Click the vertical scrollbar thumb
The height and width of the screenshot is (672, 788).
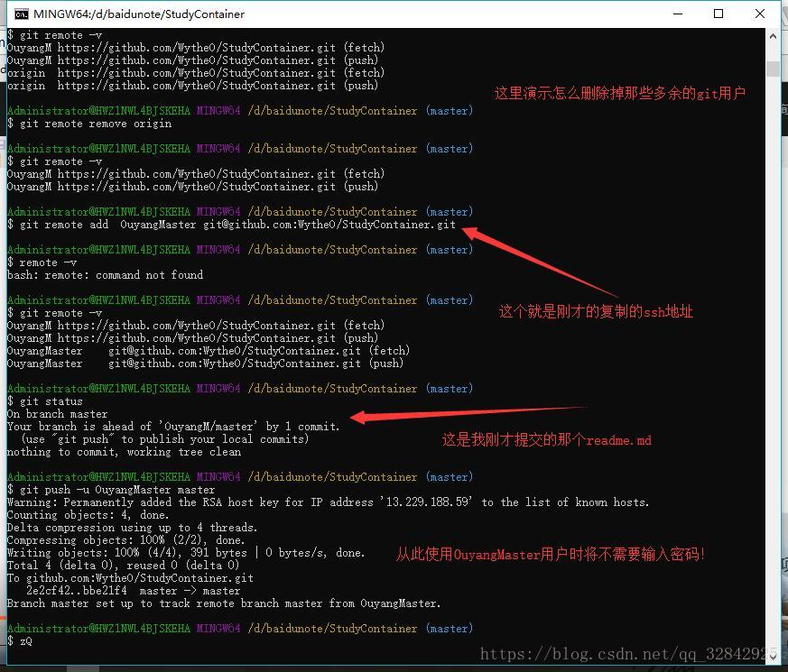(773, 69)
